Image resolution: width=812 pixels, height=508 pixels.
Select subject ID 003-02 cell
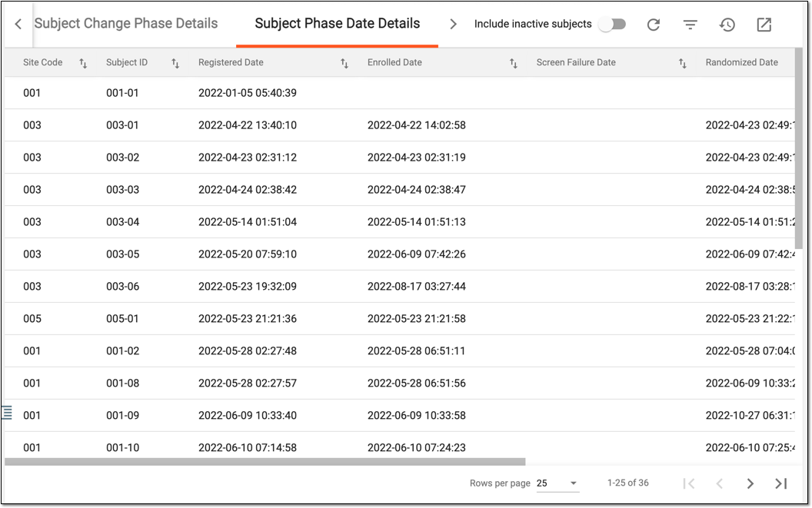pyautogui.click(x=123, y=158)
